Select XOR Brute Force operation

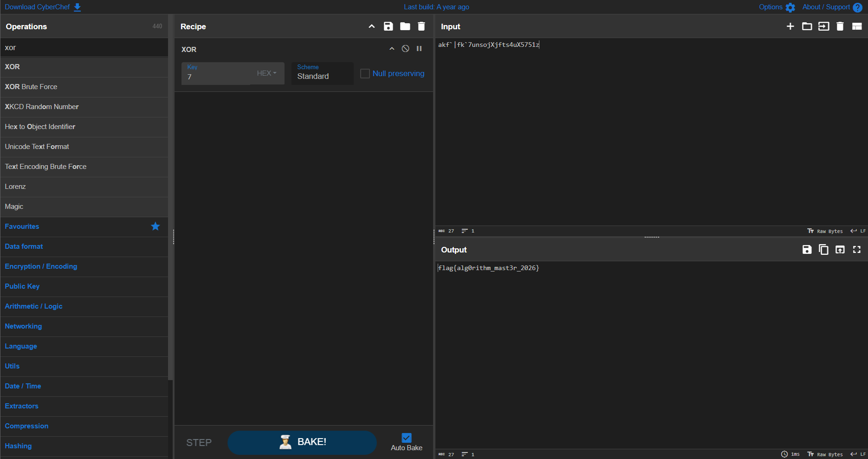[84, 87]
